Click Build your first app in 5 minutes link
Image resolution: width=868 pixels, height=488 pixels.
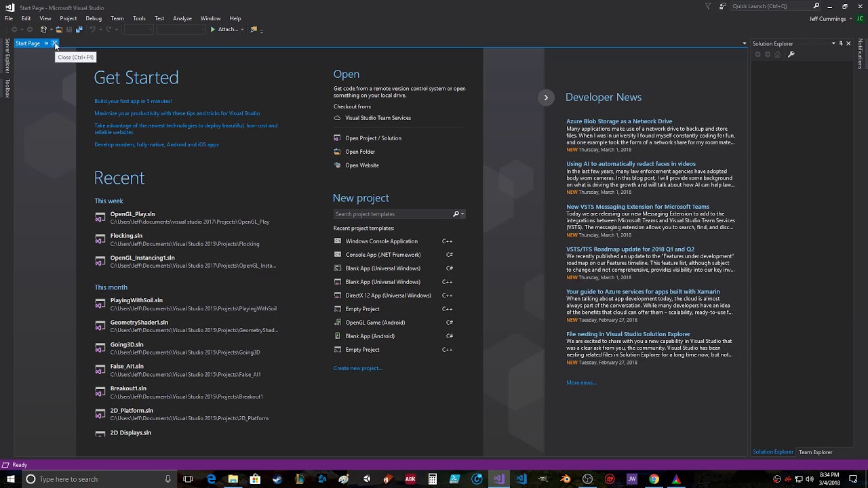point(133,101)
